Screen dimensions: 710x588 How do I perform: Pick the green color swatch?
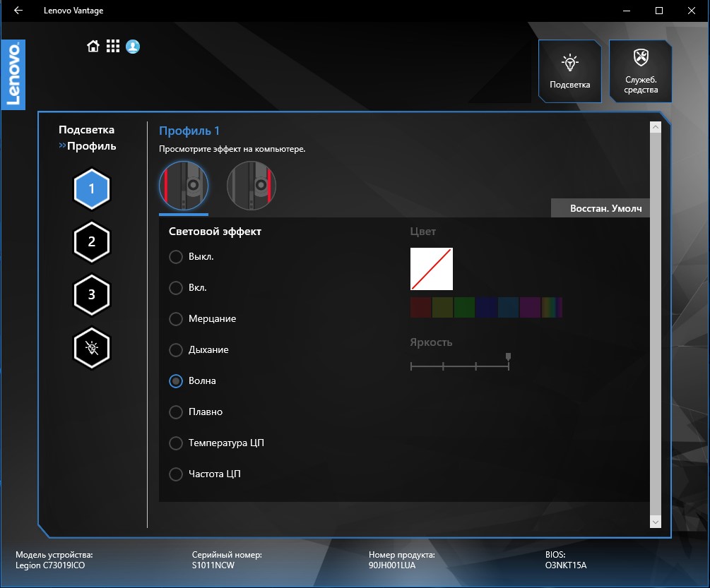point(464,308)
